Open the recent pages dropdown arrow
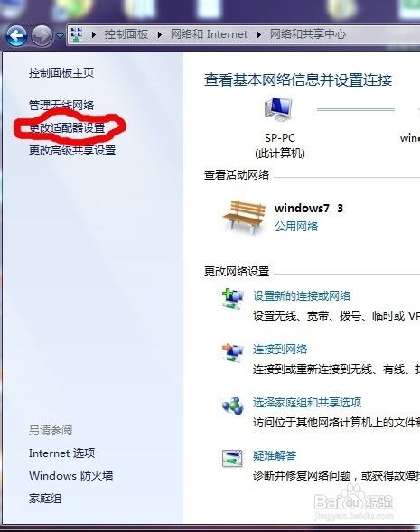The width and height of the screenshot is (420, 532). (x=60, y=35)
